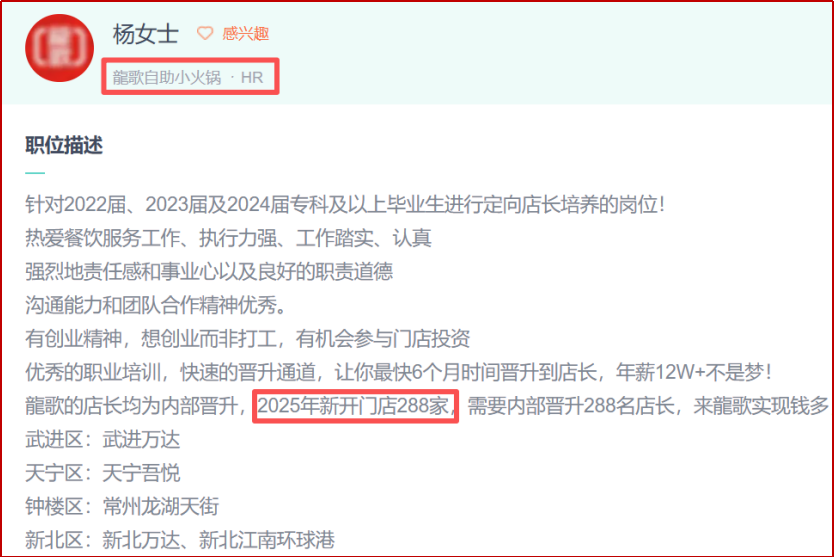Click the teal underline below 职位描述
Viewport: 834px width, 557px height.
[x=35, y=173]
